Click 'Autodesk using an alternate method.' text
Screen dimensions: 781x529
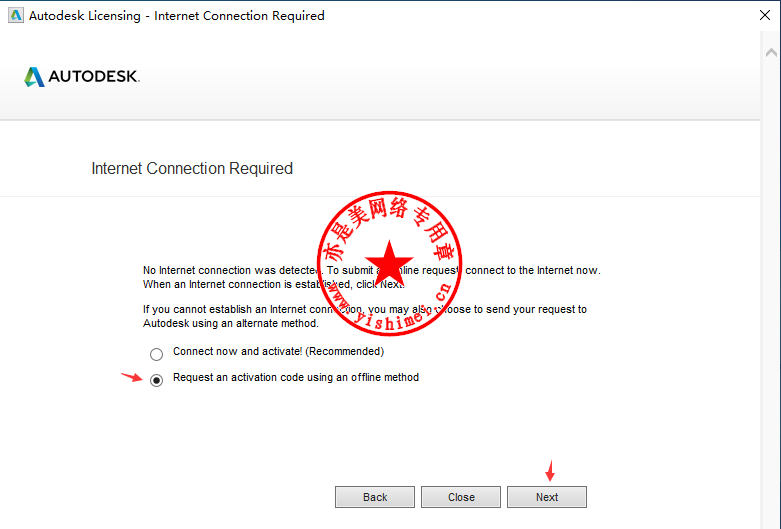tap(231, 323)
